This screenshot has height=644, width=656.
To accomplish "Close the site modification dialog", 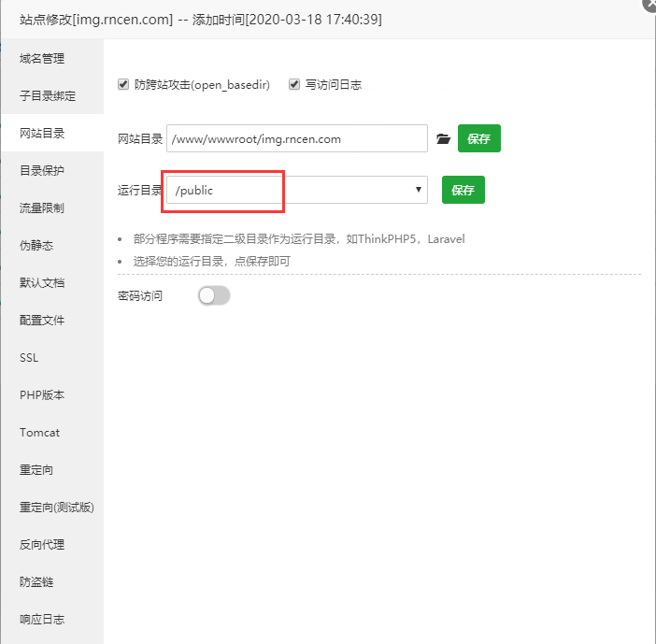I will click(649, 5).
